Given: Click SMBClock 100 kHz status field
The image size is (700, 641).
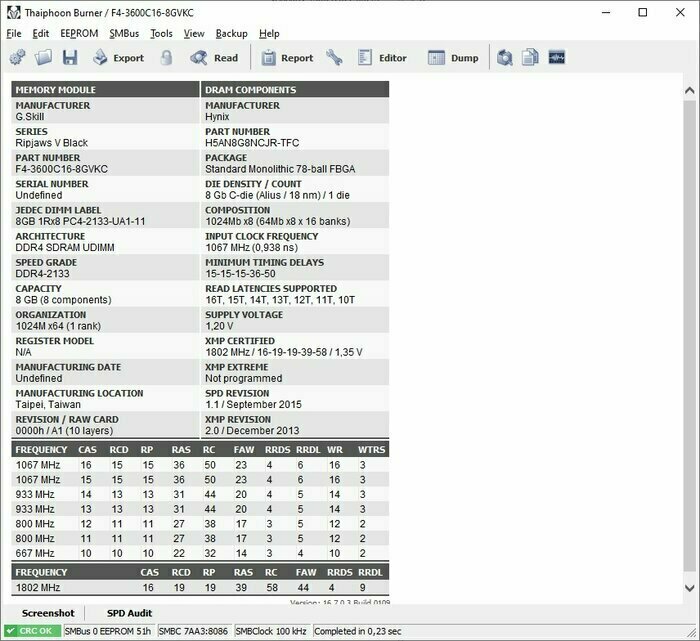Looking at the screenshot, I should tap(271, 631).
